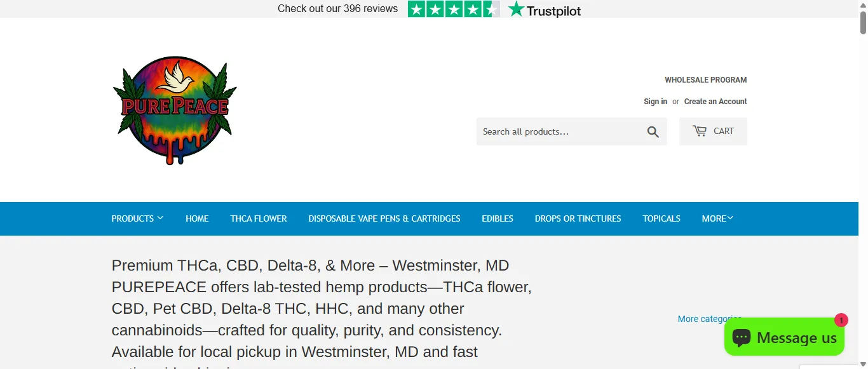Expand the PRODUCTS dropdown menu
Image resolution: width=868 pixels, height=369 pixels.
click(x=137, y=218)
